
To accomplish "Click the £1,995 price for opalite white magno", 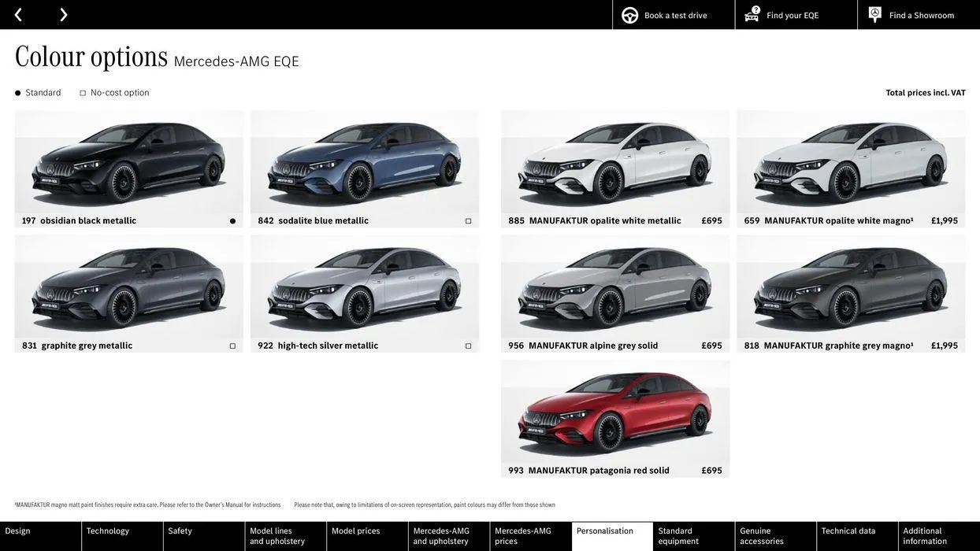I will point(945,221).
